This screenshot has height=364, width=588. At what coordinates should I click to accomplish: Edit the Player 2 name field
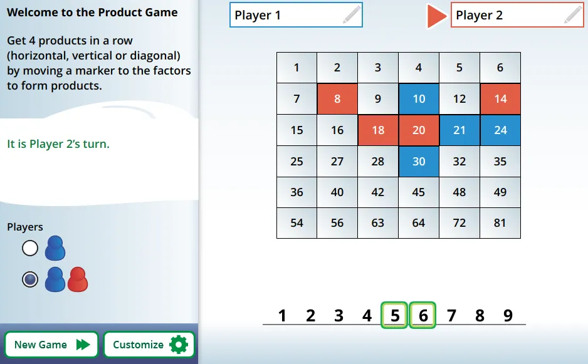tap(508, 15)
